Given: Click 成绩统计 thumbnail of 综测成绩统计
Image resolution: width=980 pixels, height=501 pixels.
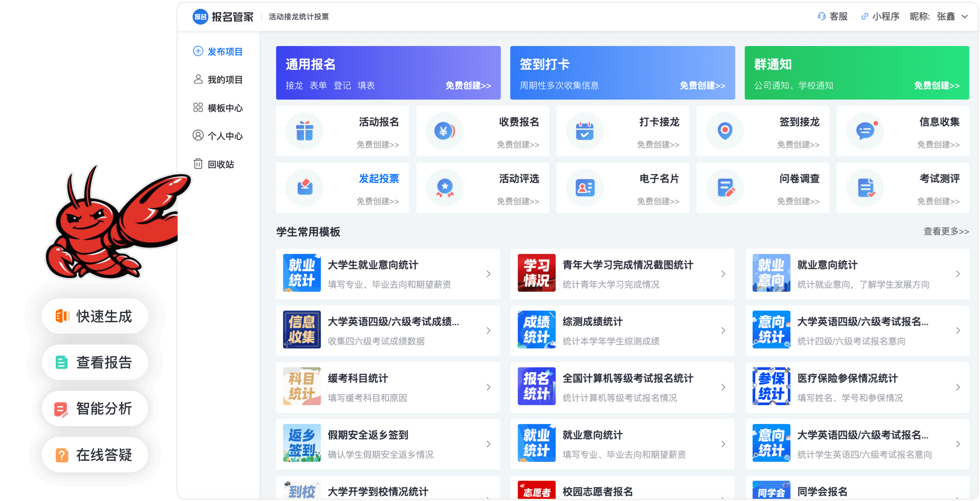Looking at the screenshot, I should tap(537, 329).
